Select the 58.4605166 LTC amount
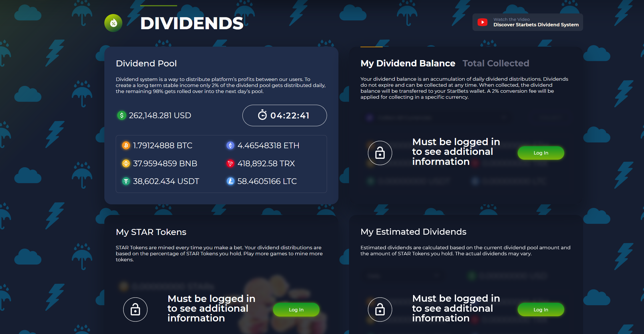The height and width of the screenshot is (334, 644). click(x=267, y=181)
